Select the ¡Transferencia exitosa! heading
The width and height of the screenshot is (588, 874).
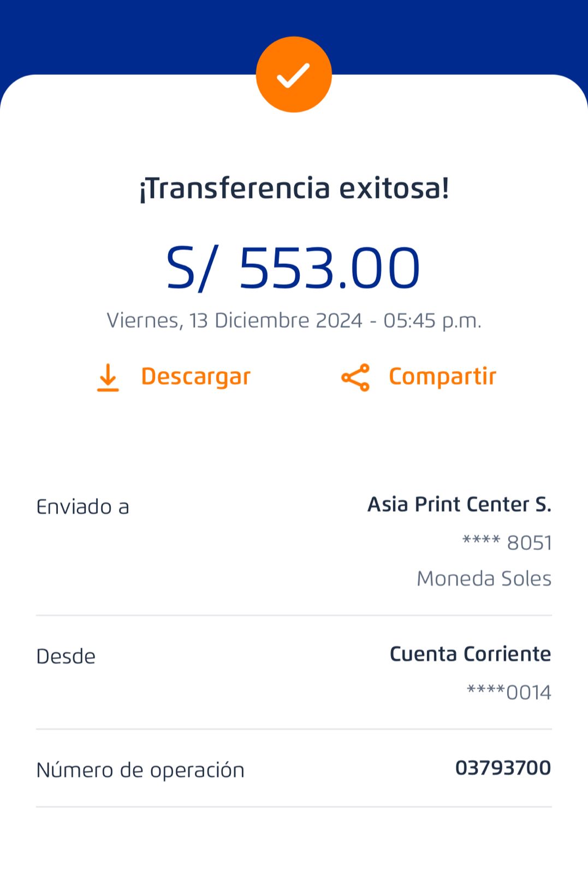coord(294,188)
